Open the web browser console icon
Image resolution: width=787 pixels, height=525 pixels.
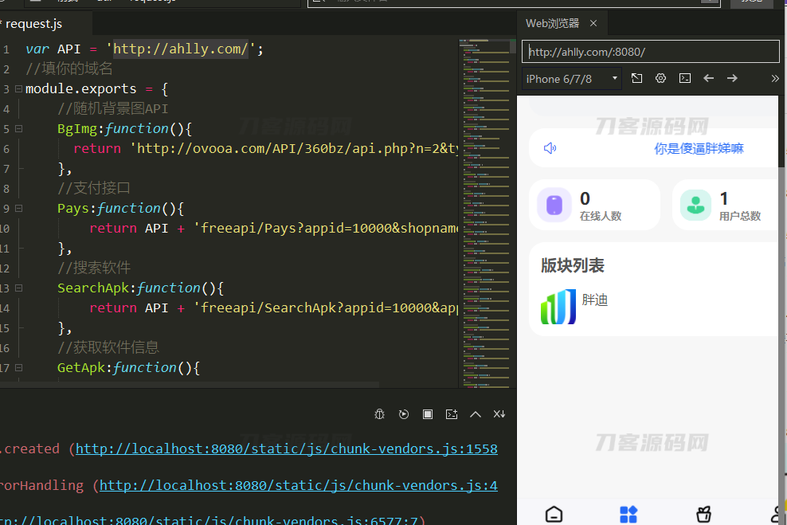685,78
